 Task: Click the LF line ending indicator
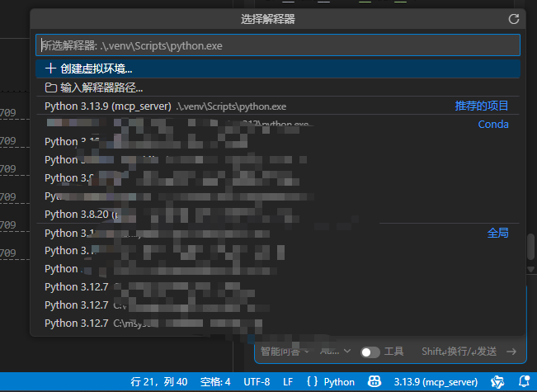pos(288,382)
